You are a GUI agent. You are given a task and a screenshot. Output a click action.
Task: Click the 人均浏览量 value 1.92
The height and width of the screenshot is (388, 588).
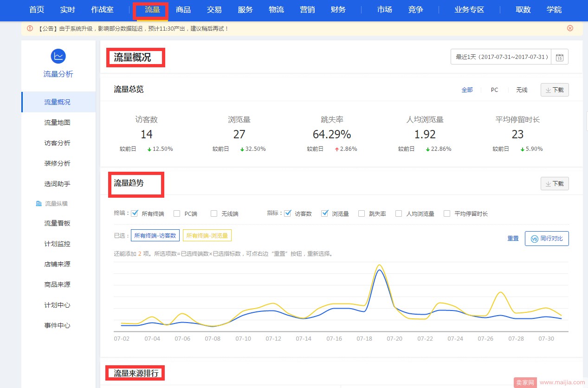tap(425, 135)
